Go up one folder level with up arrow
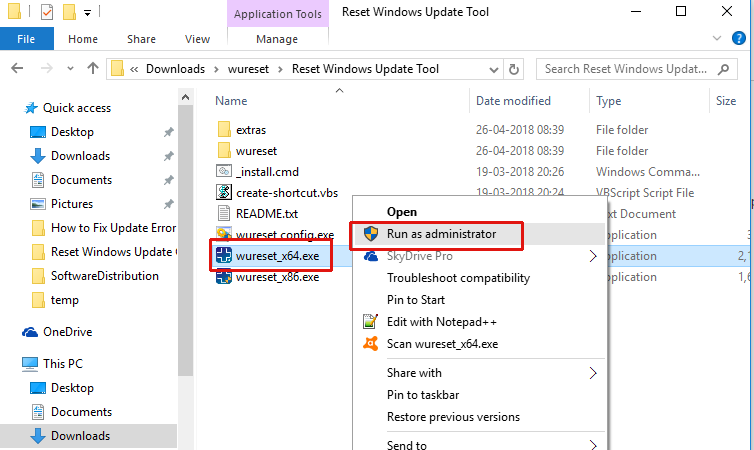Viewport: 754px width, 450px height. coord(93,69)
